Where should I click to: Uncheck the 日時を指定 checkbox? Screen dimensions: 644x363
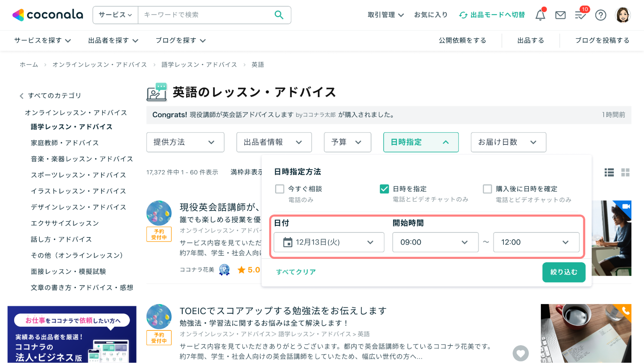384,189
